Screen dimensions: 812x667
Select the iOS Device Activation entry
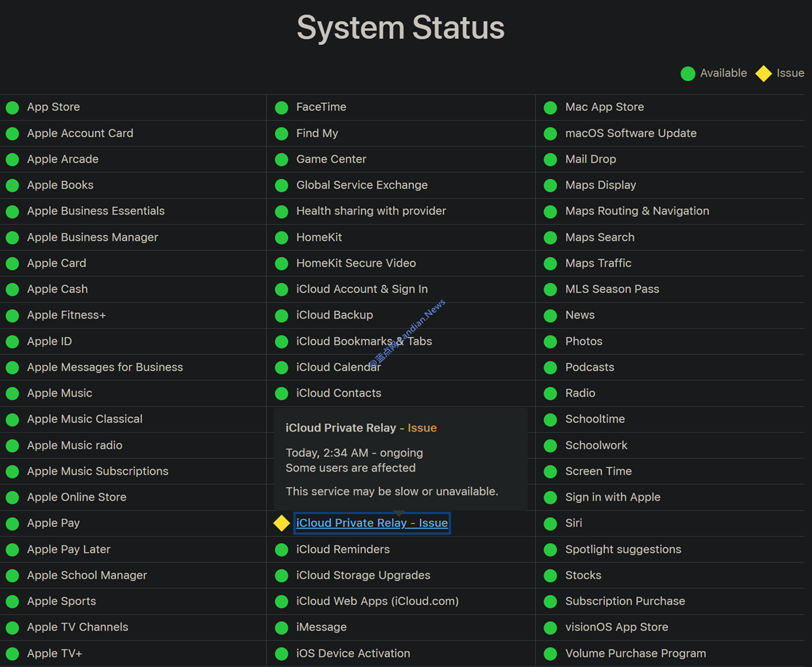pyautogui.click(x=353, y=654)
